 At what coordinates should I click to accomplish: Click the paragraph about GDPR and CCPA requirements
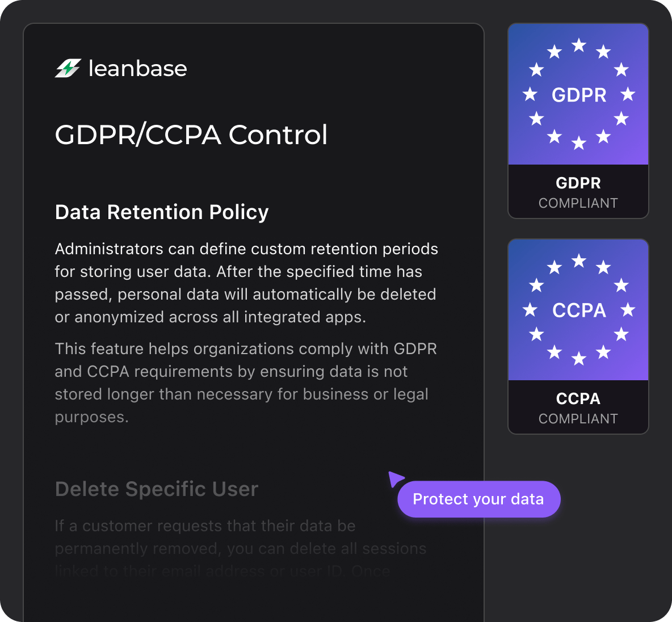[246, 383]
